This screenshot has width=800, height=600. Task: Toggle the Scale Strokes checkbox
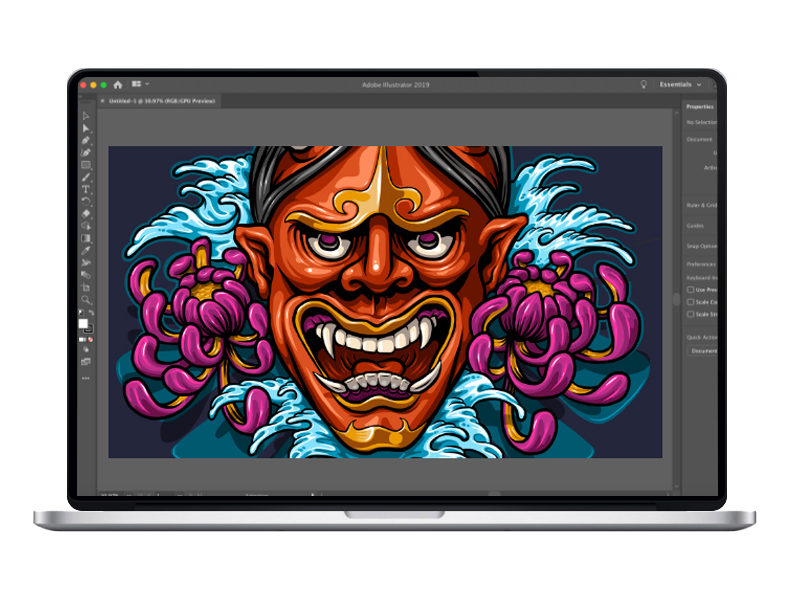(x=691, y=314)
